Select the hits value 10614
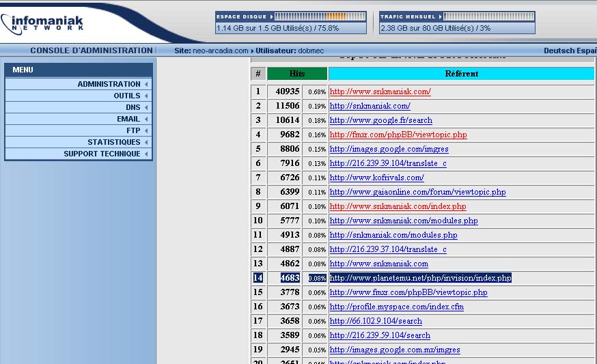 pos(288,120)
